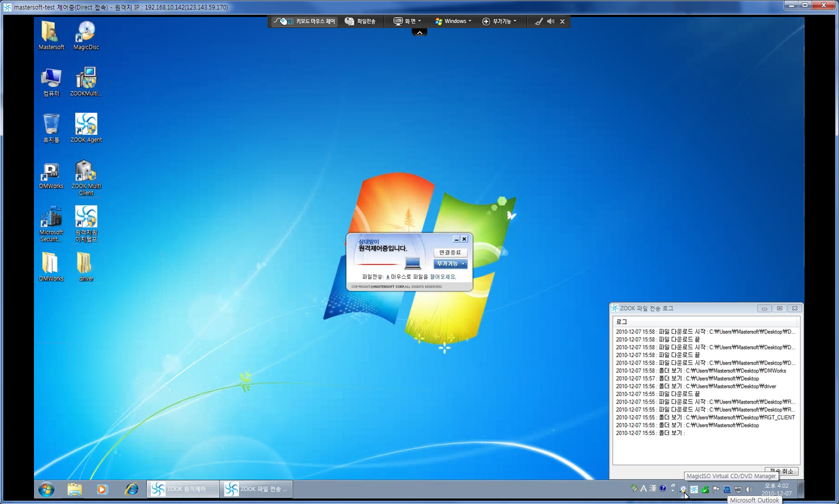Select the 컴퓨터 desktop icon
Screen dimensions: 839x504
pyautogui.click(x=51, y=82)
